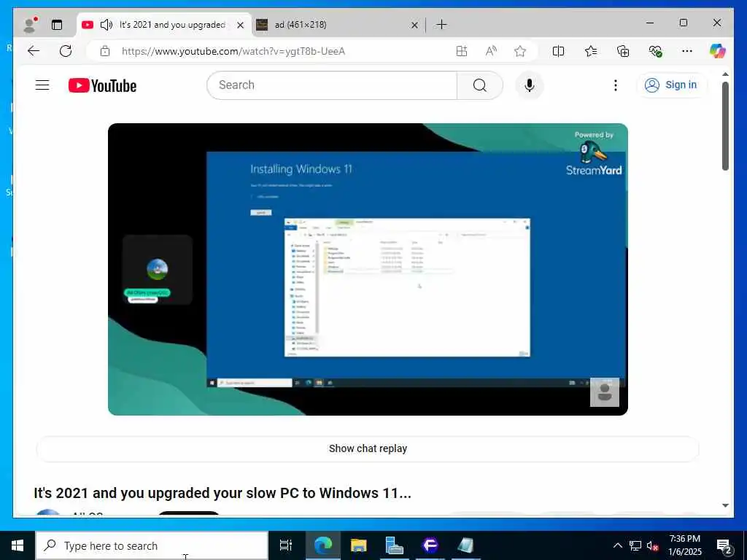Sign in to YouTube
Screen dimensions: 747x560
[x=671, y=85]
